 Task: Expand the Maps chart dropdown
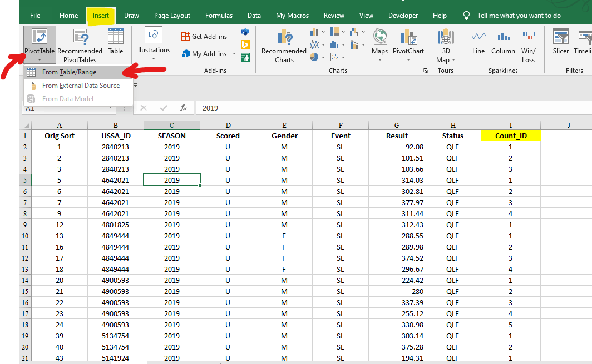(380, 59)
